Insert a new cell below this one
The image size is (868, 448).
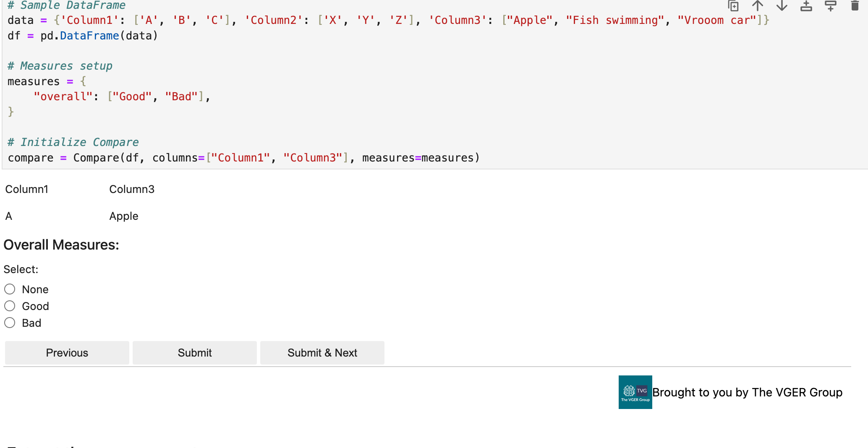click(x=830, y=6)
